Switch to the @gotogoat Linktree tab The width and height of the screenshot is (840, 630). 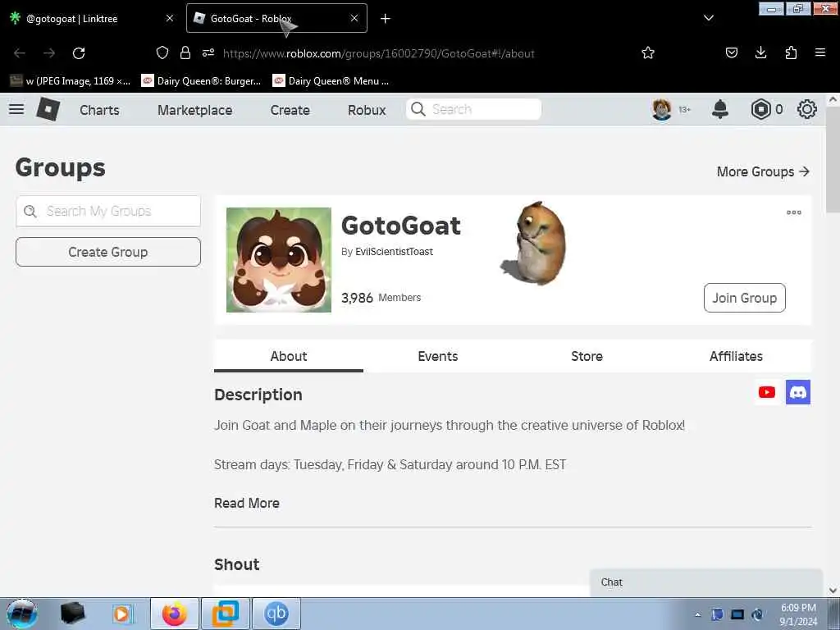[x=91, y=18]
